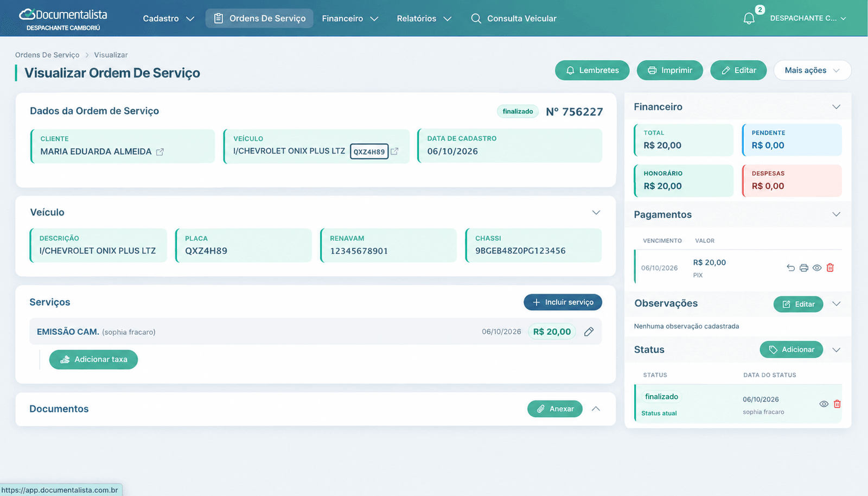
Task: Open the Mais ações dropdown
Action: tap(812, 70)
